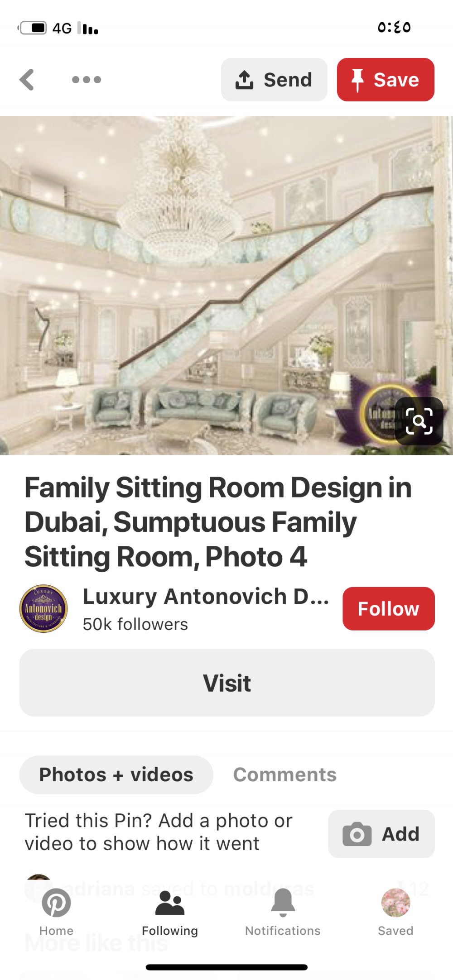Tap the Family Sitting Room Design title
The image size is (453, 980).
[x=218, y=522]
